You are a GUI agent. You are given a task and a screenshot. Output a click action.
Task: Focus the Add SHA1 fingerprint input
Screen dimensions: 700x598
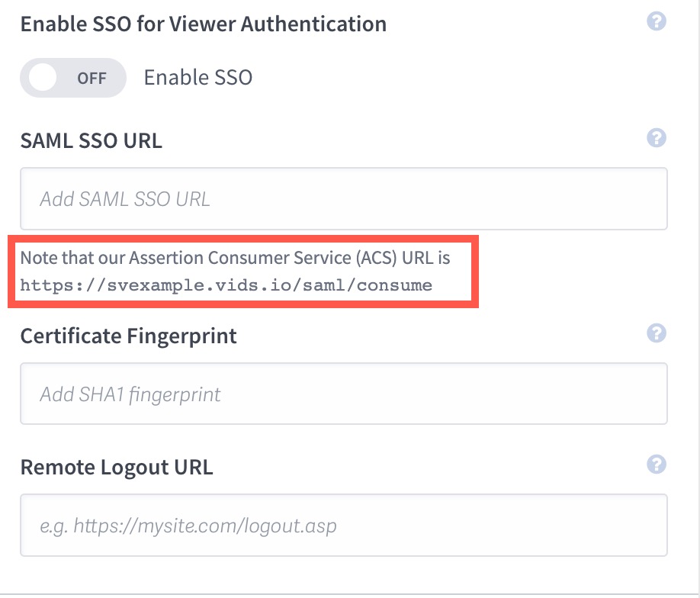(x=343, y=394)
